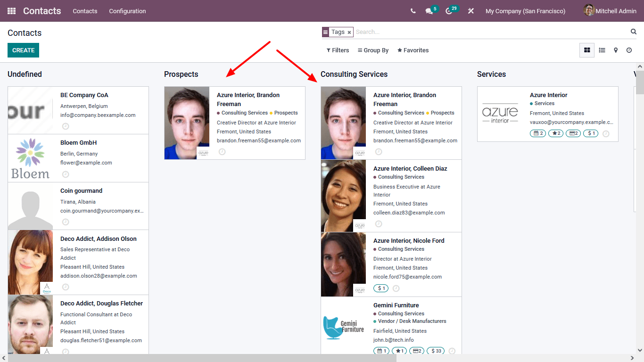Screen dimensions: 644x362
Task: Click the magnifier search icon
Action: pyautogui.click(x=634, y=32)
